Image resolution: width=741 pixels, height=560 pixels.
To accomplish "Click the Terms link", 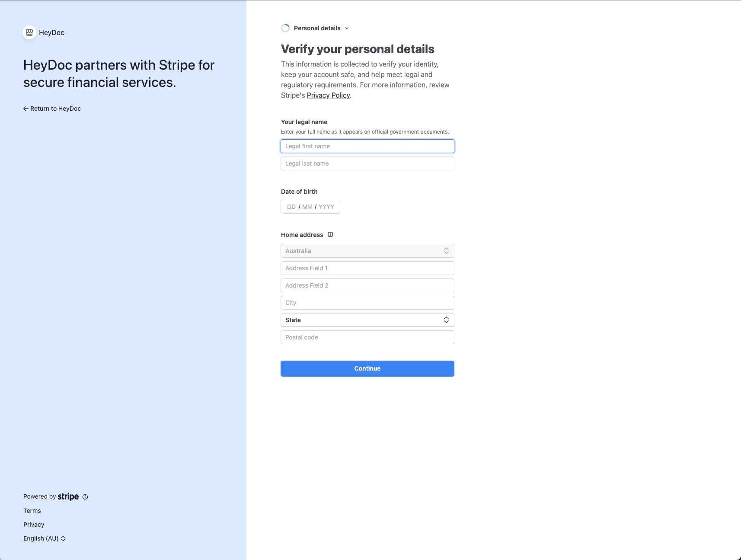I will click(32, 511).
